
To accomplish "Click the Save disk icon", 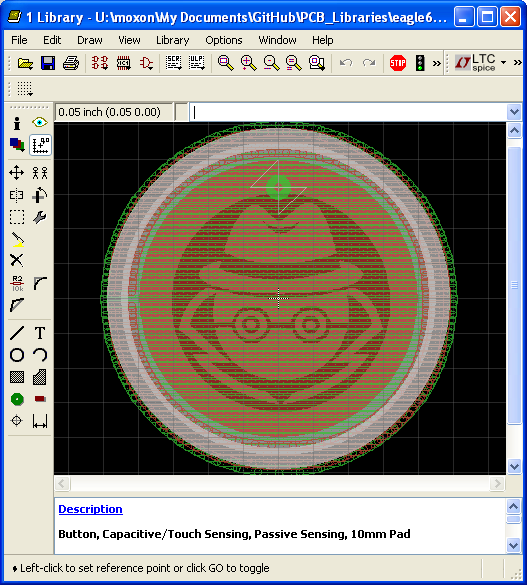I will [x=48, y=63].
